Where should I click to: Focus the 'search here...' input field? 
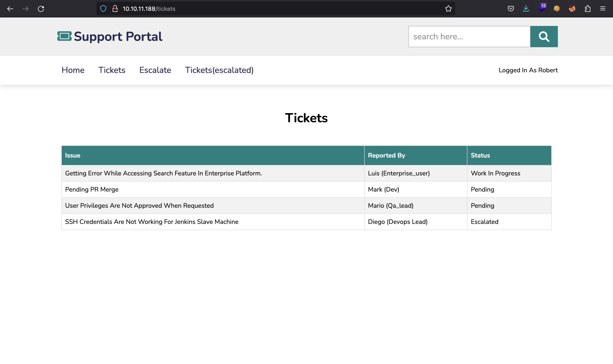coord(469,37)
